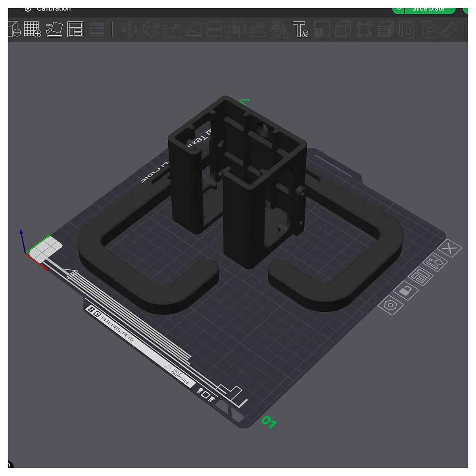Viewport: 476px width, 476px height.
Task: Click the green plate number 01 label
Action: click(269, 422)
